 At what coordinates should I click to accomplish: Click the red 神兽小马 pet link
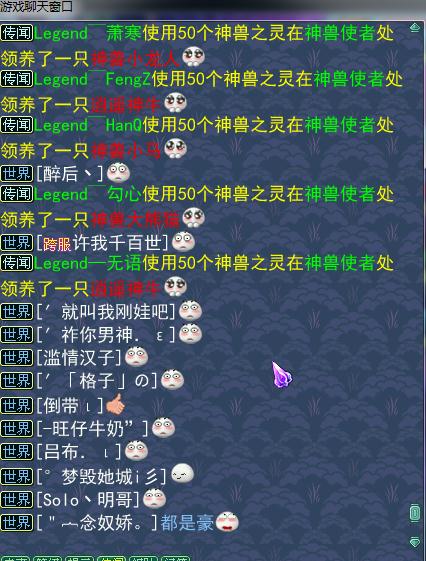[125, 150]
